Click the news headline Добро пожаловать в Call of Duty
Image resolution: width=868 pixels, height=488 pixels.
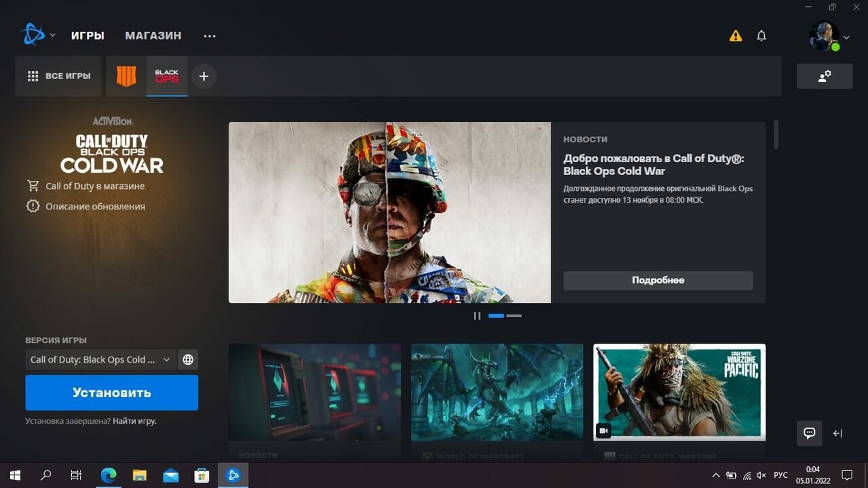[x=654, y=165]
